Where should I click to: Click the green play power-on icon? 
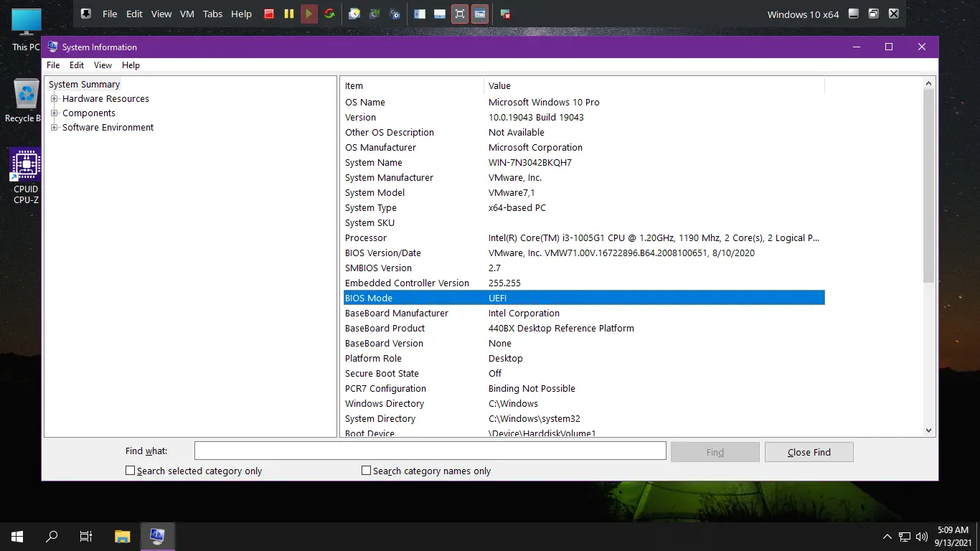[309, 14]
